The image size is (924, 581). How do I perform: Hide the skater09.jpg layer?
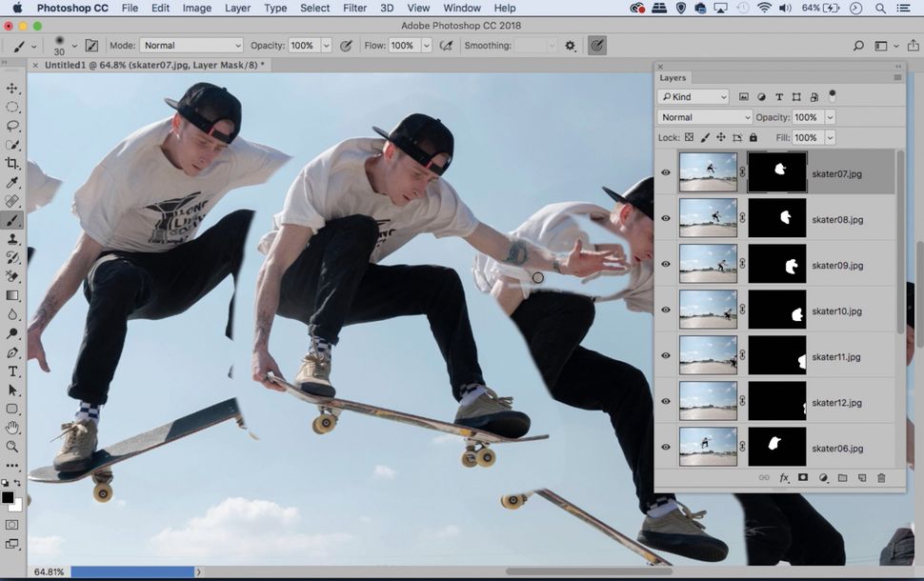pyautogui.click(x=666, y=265)
